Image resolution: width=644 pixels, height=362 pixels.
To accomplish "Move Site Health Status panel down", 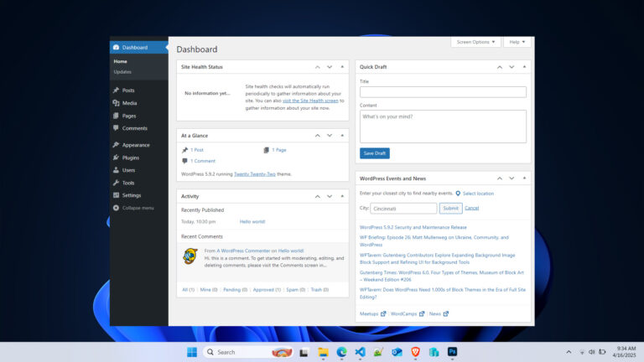I will pos(330,67).
